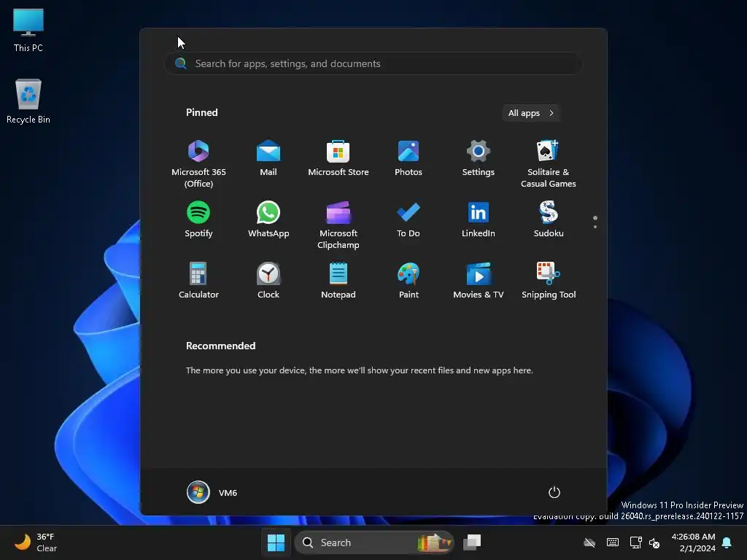
Task: Open Task View on taskbar
Action: [x=472, y=542]
